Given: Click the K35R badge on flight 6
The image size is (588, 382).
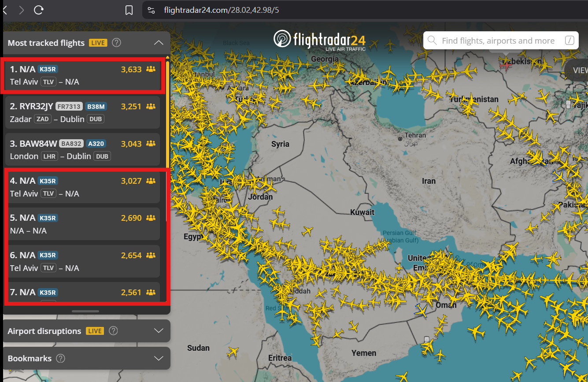Looking at the screenshot, I should point(48,255).
